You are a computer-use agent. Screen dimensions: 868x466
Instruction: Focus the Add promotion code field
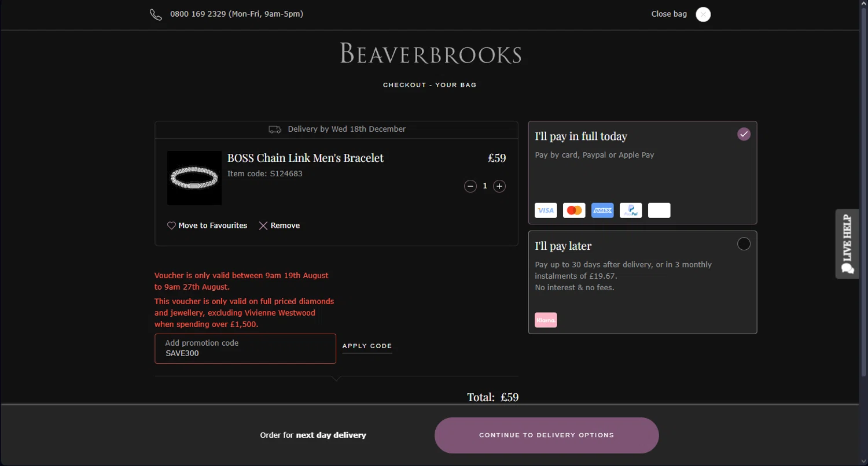245,349
